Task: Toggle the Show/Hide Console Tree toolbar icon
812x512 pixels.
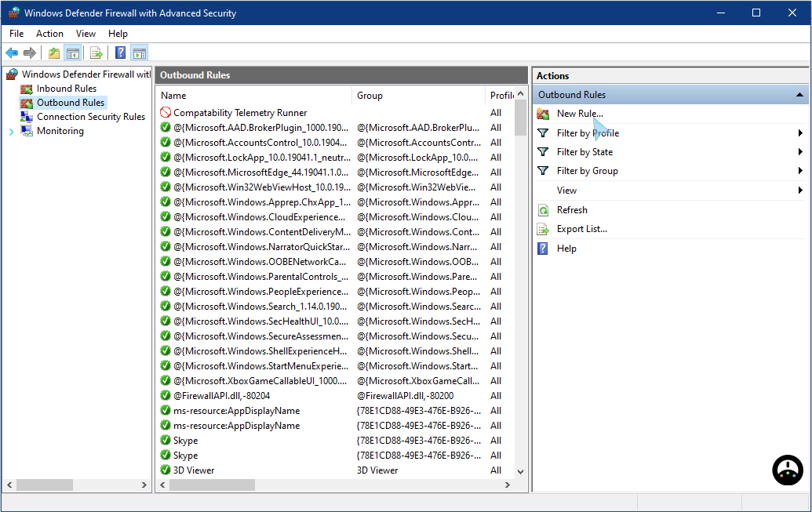Action: coord(72,53)
